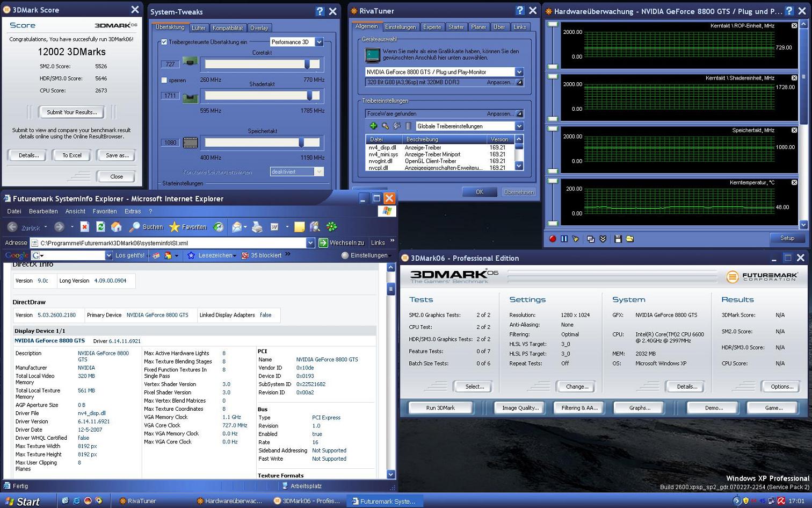Viewport: 812px width, 508px height.
Task: Adjust the Speichertakt slider handle
Action: click(x=301, y=142)
